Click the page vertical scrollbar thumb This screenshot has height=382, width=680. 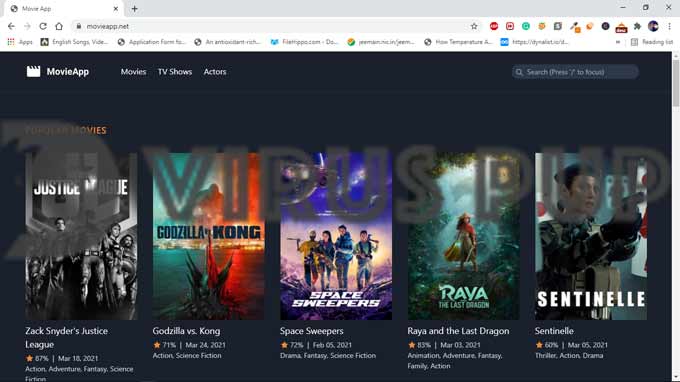coord(676,82)
